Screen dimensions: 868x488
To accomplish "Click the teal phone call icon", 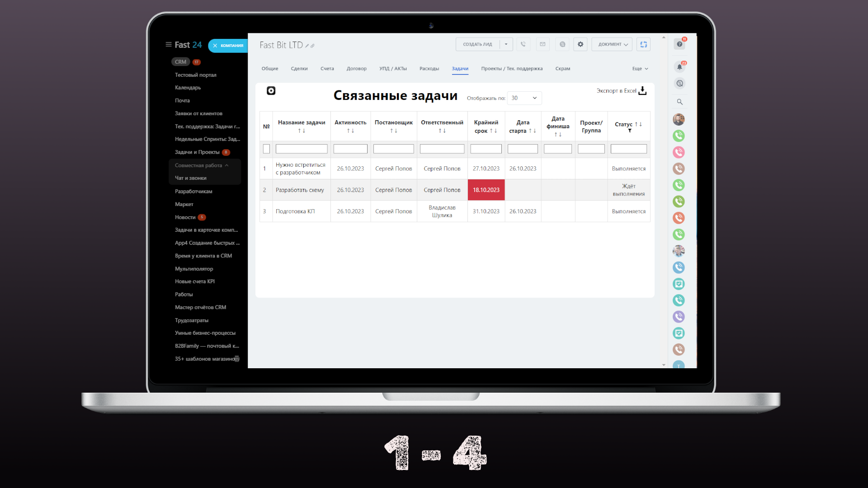I will tap(679, 300).
